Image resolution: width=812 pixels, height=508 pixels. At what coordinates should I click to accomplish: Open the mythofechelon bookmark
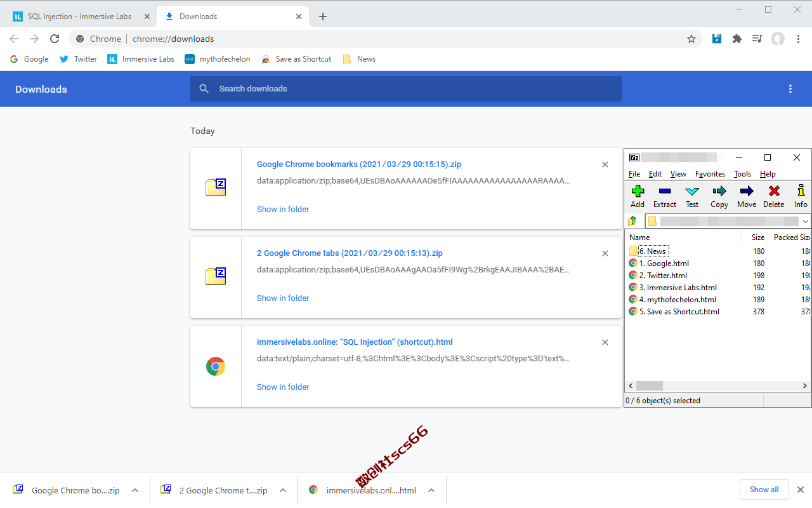[218, 59]
